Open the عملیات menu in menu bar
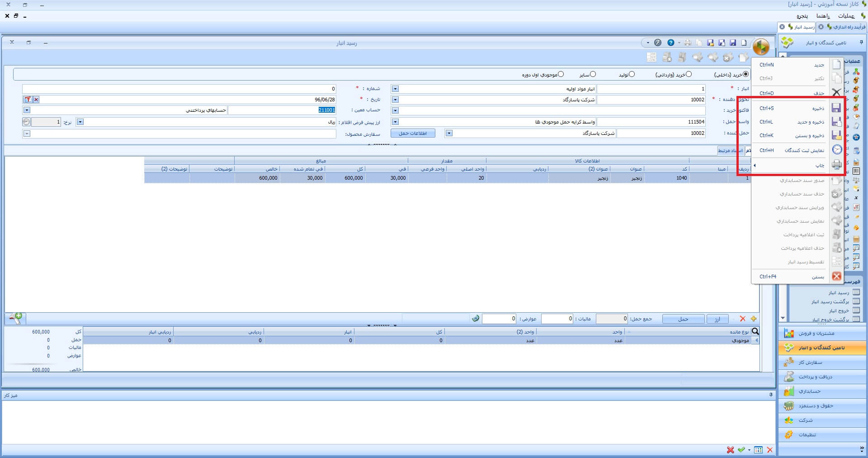This screenshot has height=458, width=868. pos(846,16)
